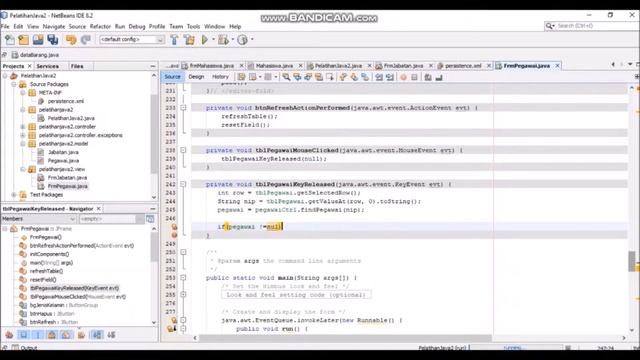Click the Build Project hammer icon
The image size is (640, 360).
point(174,40)
